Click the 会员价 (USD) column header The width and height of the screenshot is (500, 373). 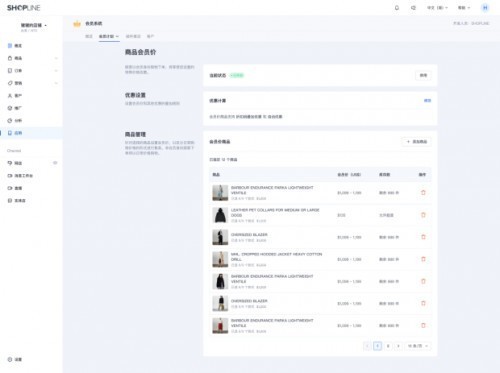pos(349,175)
